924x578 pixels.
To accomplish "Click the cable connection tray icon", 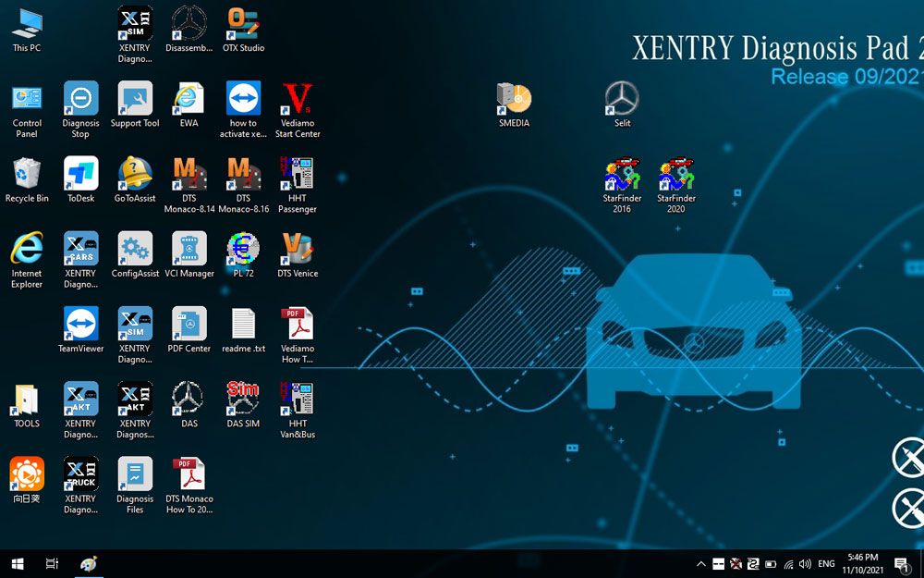I will tap(753, 564).
